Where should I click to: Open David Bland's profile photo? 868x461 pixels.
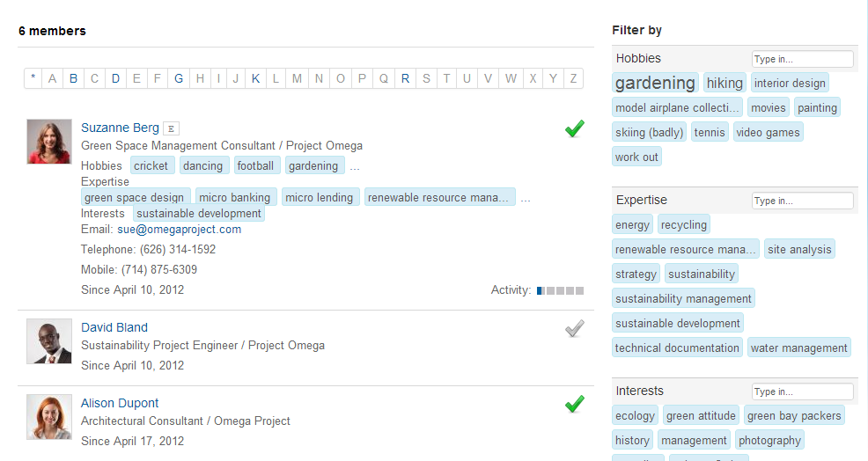click(49, 342)
